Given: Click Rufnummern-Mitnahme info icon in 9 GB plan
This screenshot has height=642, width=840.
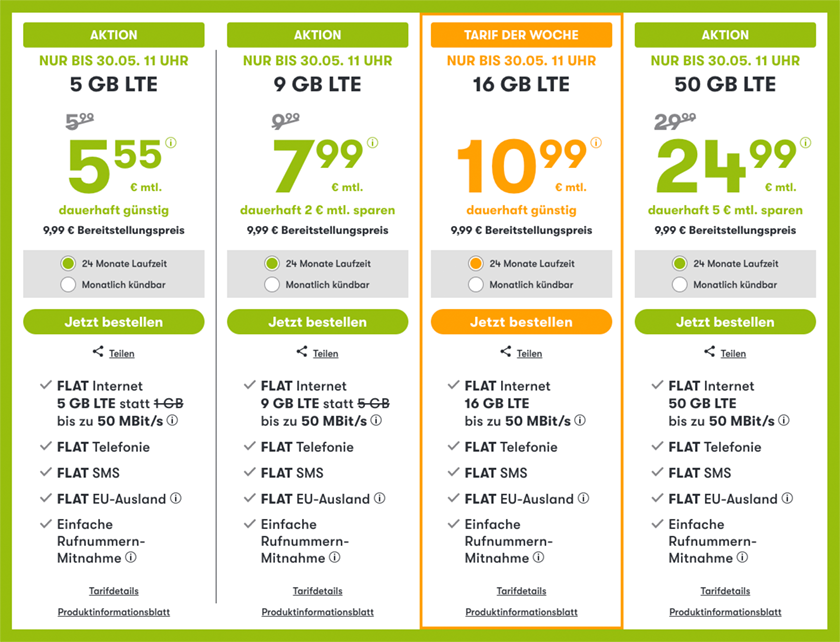Looking at the screenshot, I should pos(334,558).
